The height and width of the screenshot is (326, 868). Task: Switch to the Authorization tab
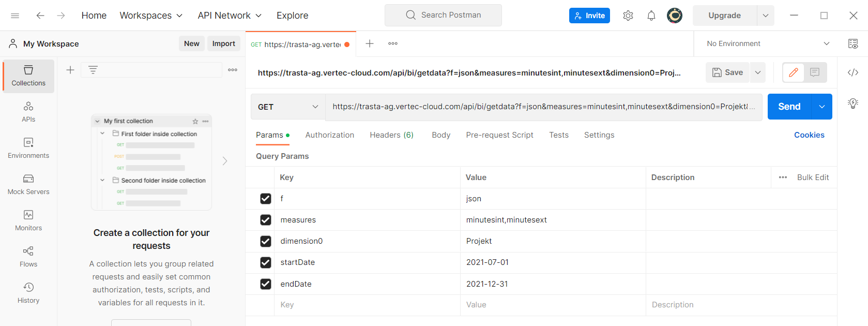click(330, 135)
